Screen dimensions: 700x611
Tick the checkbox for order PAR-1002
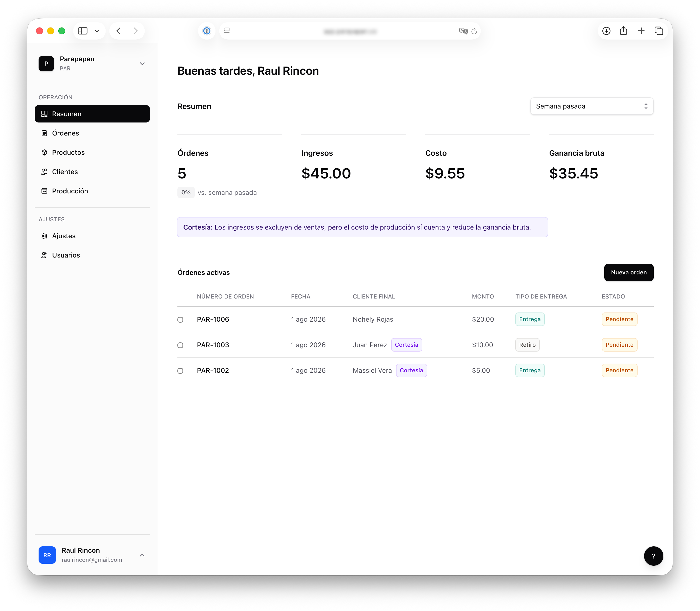click(x=180, y=371)
